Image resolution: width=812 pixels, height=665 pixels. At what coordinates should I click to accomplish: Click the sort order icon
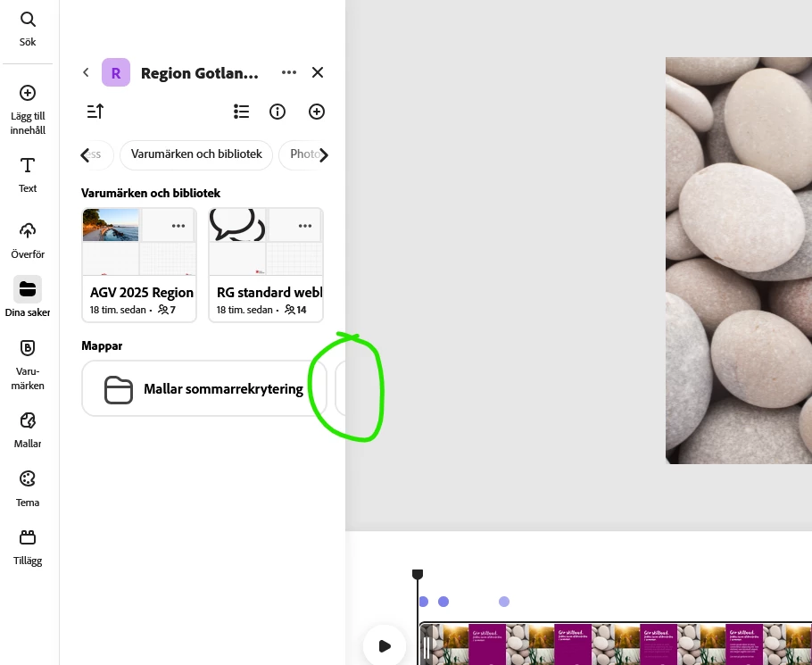click(95, 112)
